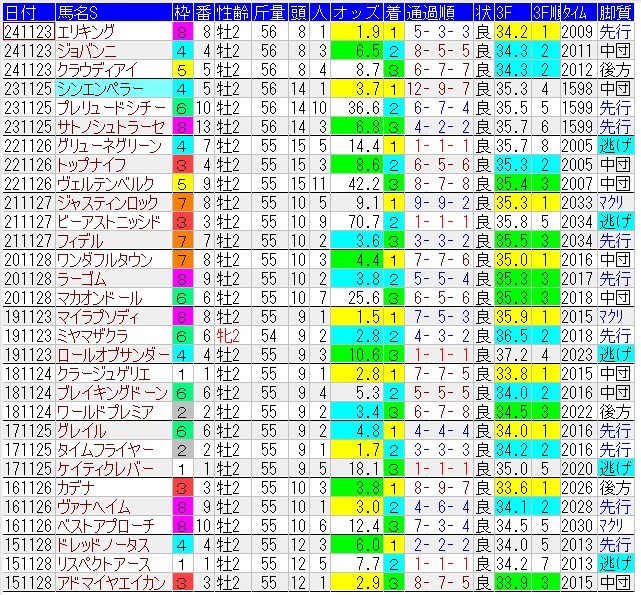Select the 2034 time cell for フィデル
This screenshot has width=641, height=595.
[x=577, y=241]
